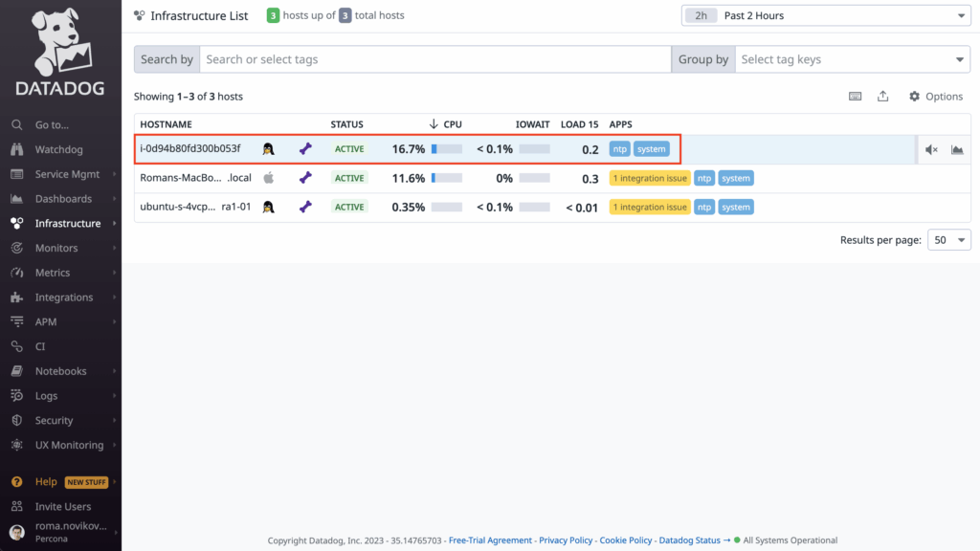This screenshot has width=980, height=551.
Task: Expand the Group by tag keys dropdown
Action: (x=850, y=59)
